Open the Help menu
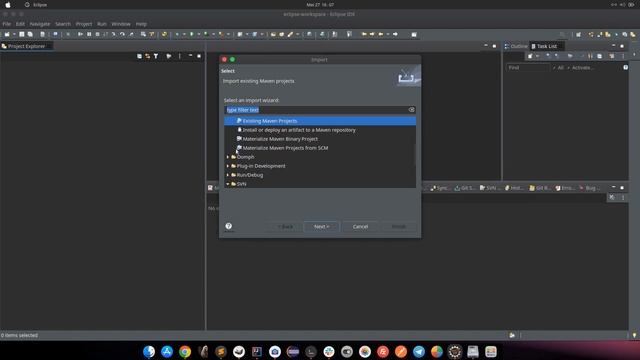Screen dimensions: 640x360 141,24
